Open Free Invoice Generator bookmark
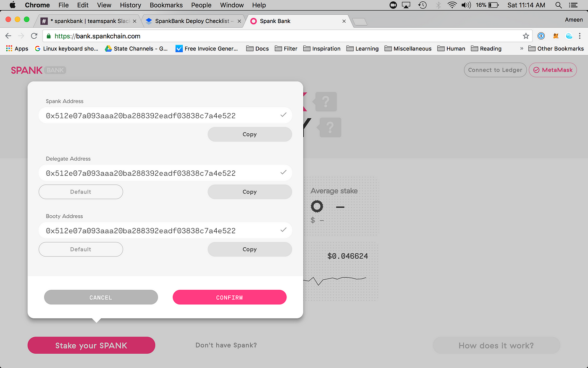588x368 pixels. coord(207,48)
